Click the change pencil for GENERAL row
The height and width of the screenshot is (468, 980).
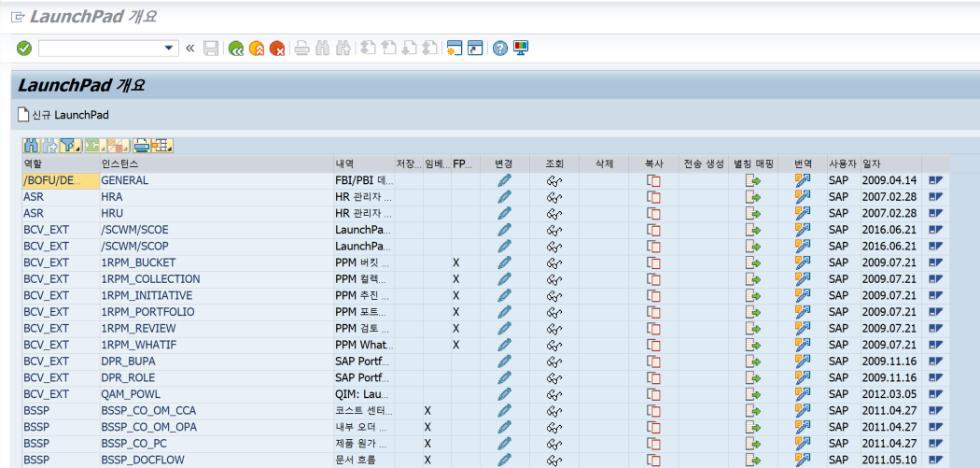point(504,180)
